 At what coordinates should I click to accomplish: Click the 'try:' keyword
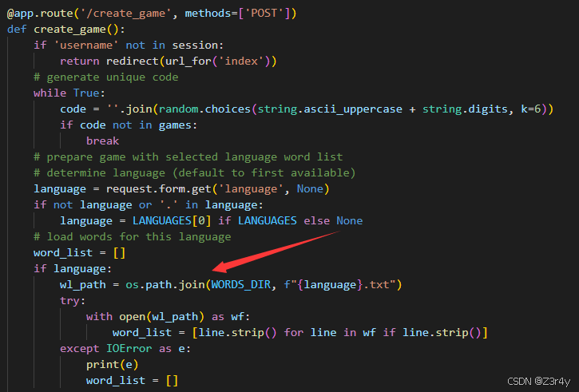click(73, 300)
